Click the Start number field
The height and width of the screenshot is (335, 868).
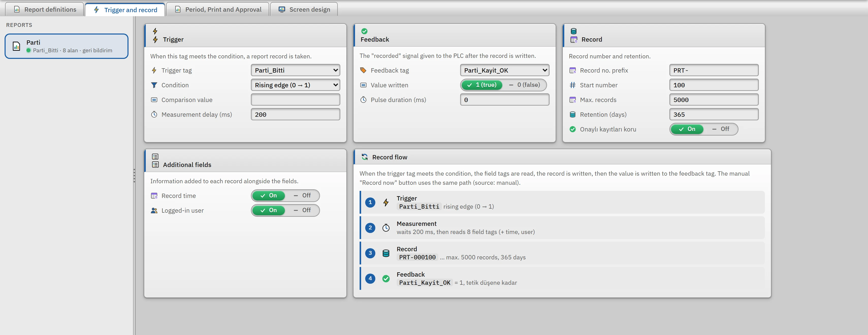tap(714, 85)
